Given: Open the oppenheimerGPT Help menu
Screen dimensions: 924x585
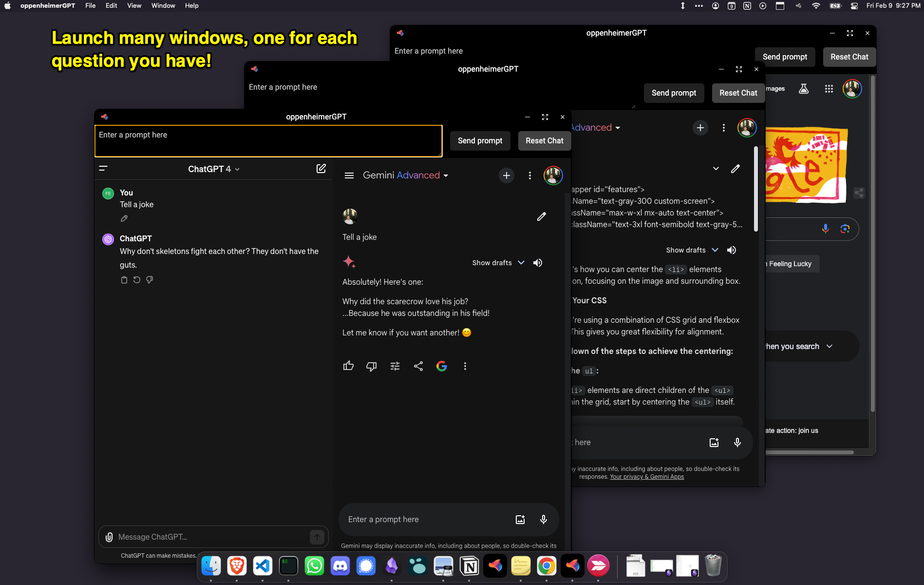Looking at the screenshot, I should (191, 5).
